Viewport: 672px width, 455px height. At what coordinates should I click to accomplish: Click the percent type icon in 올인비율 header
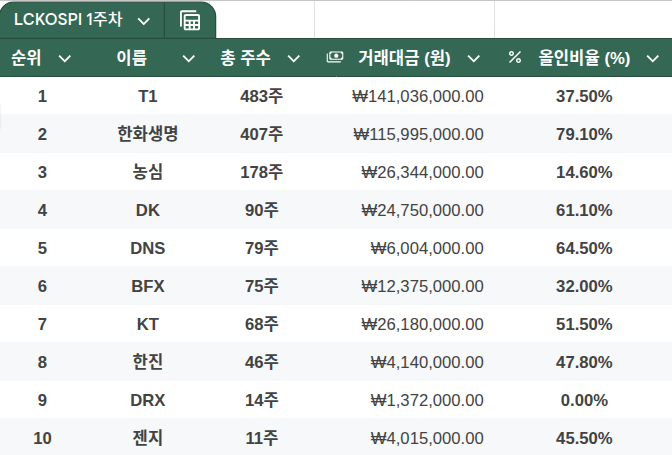tap(515, 58)
